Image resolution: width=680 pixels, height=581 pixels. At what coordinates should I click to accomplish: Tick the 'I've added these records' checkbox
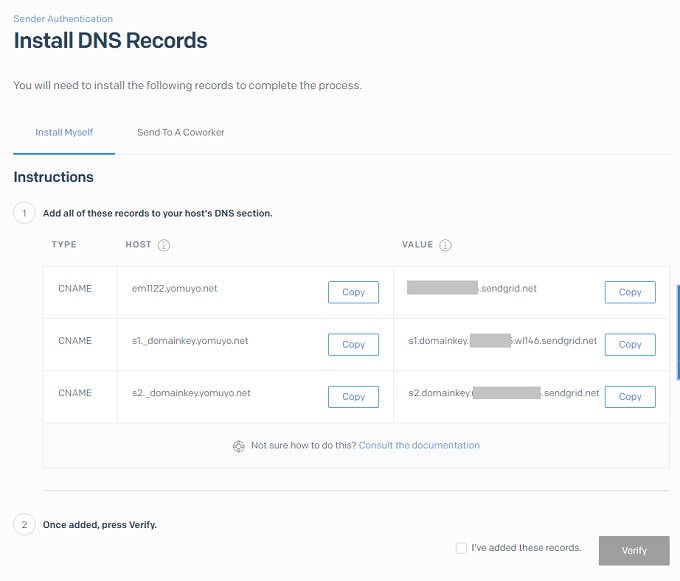click(x=460, y=548)
